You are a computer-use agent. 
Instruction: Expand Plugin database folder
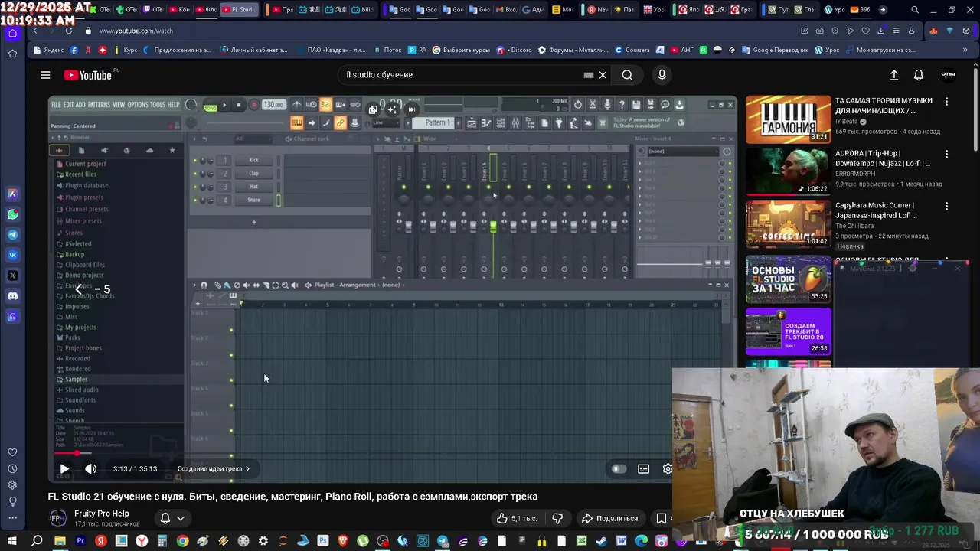click(81, 185)
